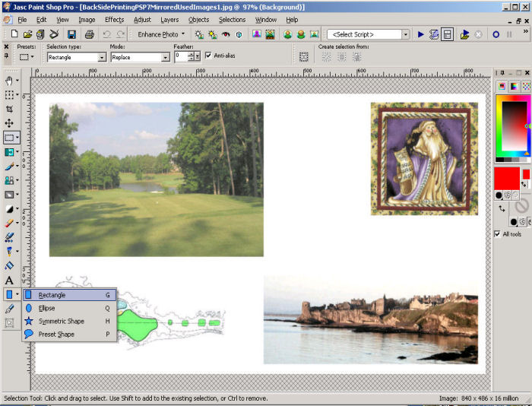Viewport: 532px width, 406px height.
Task: Pick the Pan hand tool
Action: 9,81
